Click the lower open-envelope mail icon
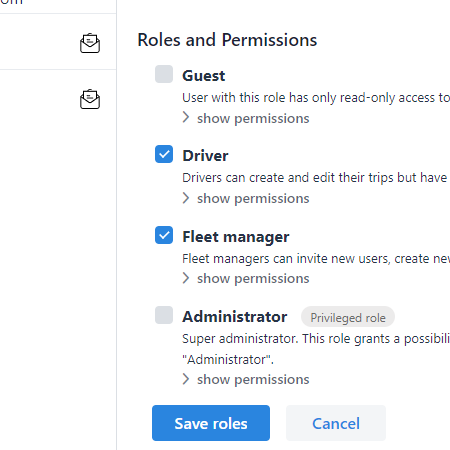 90,99
